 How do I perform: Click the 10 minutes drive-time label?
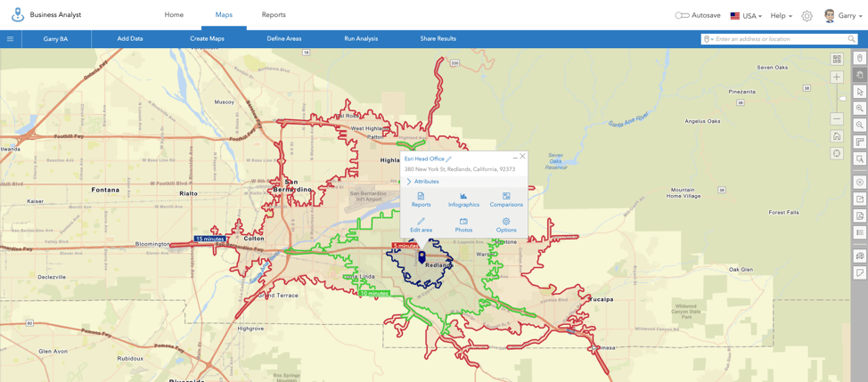[x=373, y=293]
